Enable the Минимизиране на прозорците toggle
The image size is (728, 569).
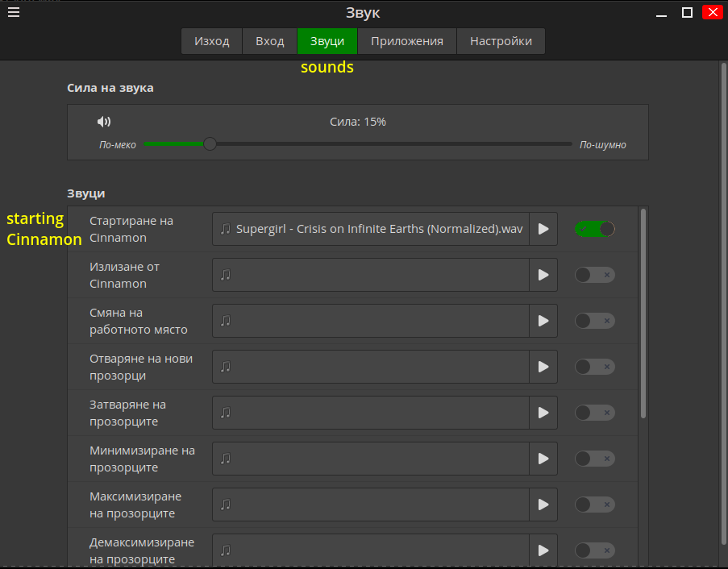click(595, 459)
